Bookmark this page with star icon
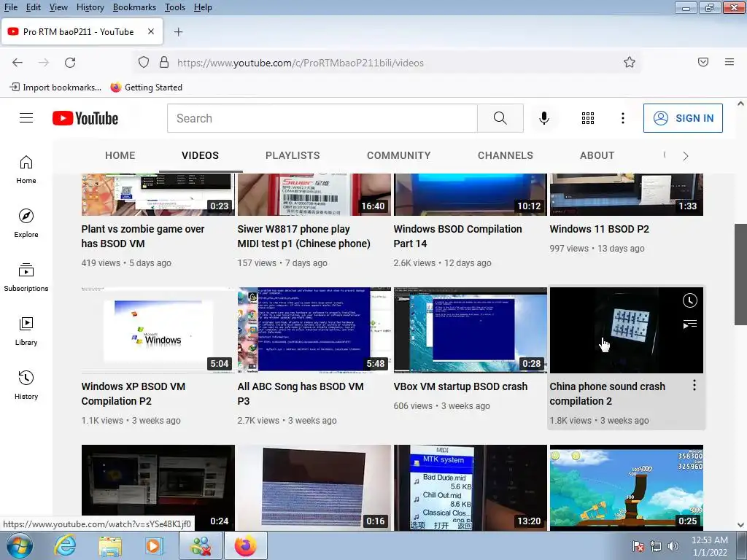The image size is (747, 560). 630,63
